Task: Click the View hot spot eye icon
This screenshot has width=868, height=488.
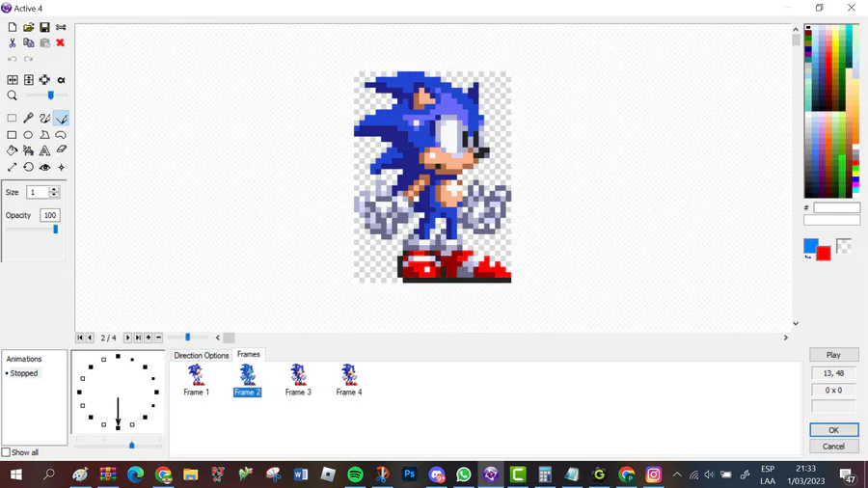Action: point(44,167)
